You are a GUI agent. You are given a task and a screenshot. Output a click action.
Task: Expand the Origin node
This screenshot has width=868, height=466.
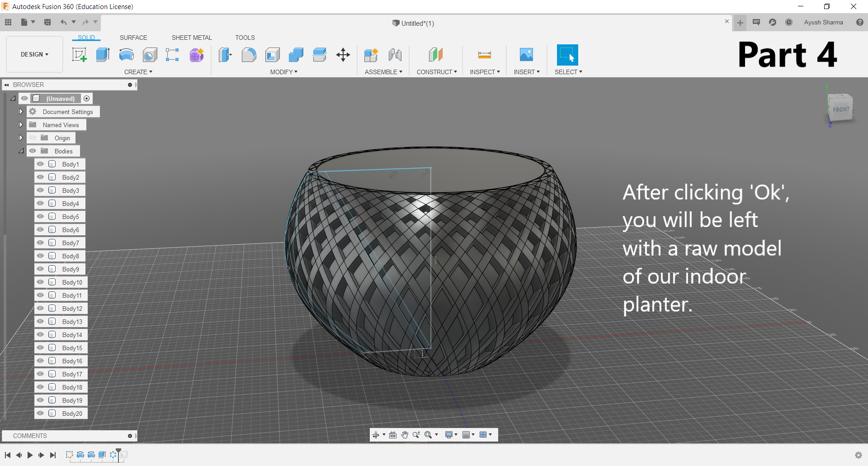pyautogui.click(x=21, y=138)
